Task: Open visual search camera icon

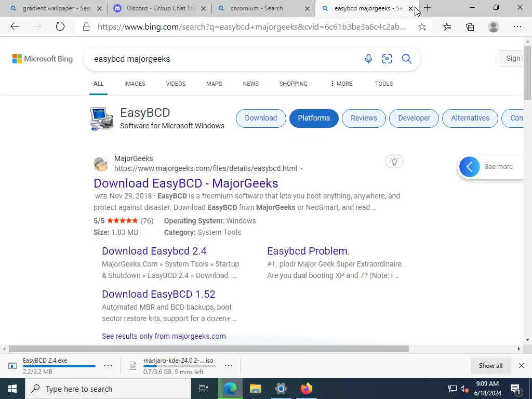Action: (387, 59)
